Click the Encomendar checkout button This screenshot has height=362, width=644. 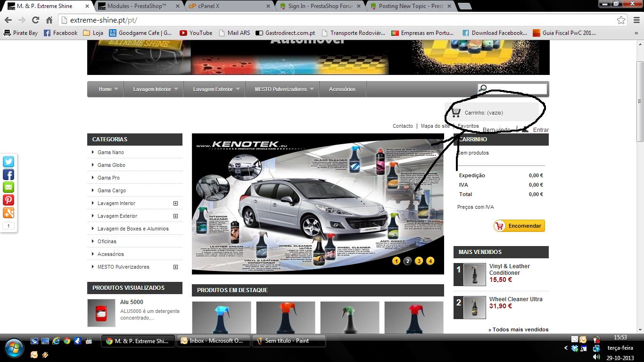520,226
